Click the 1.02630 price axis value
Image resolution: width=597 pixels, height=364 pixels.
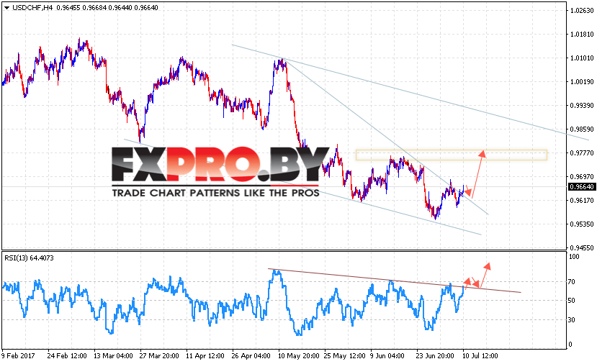tap(582, 10)
